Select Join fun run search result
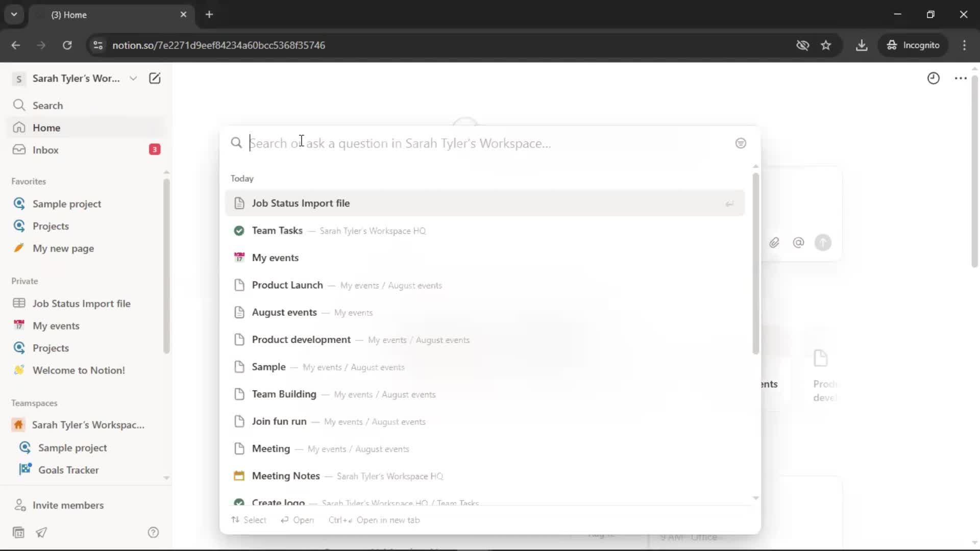This screenshot has height=551, width=980. [x=485, y=421]
